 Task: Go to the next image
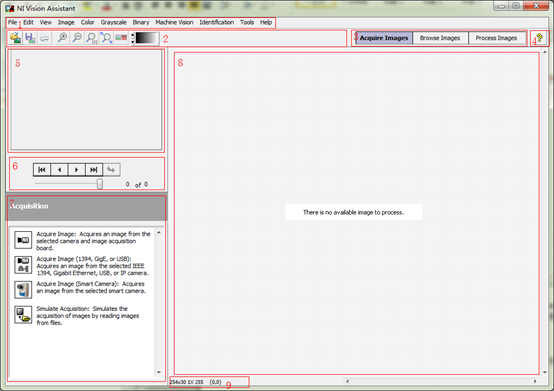point(77,170)
